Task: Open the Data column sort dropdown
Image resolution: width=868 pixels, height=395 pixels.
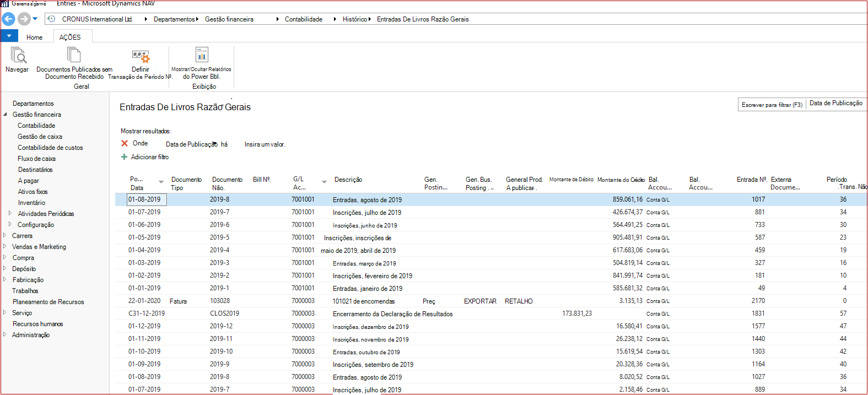Action: 161,182
